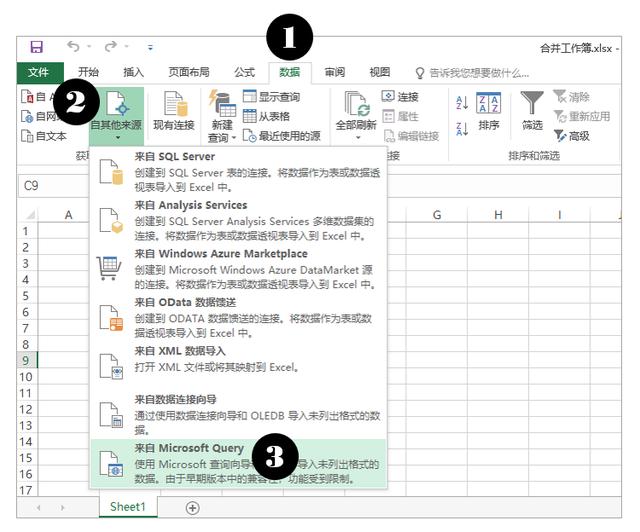The image size is (640, 532).
Task: Choose 来自 Analysis Services menu entry
Action: point(238,220)
